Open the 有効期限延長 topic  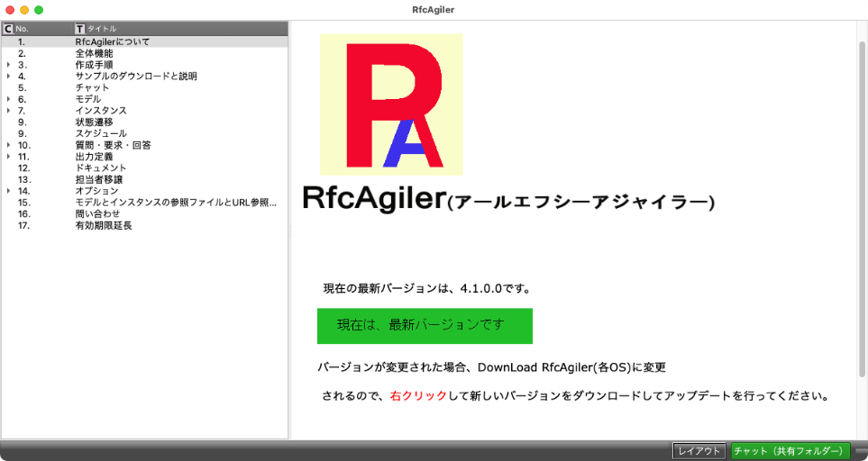104,225
